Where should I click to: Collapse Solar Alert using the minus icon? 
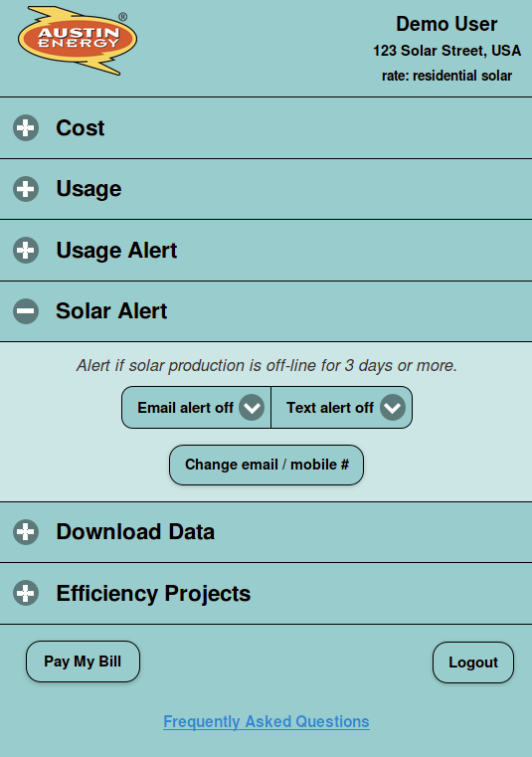[26, 311]
